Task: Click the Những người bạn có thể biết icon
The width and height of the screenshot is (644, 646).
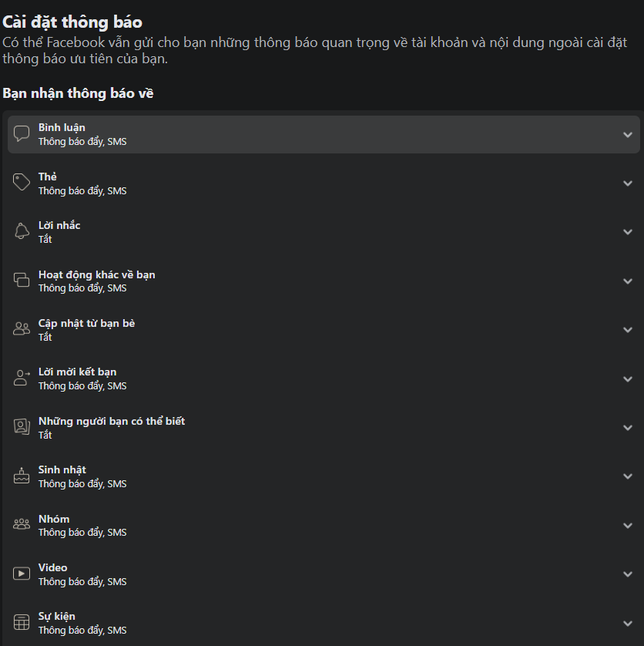Action: pos(22,427)
